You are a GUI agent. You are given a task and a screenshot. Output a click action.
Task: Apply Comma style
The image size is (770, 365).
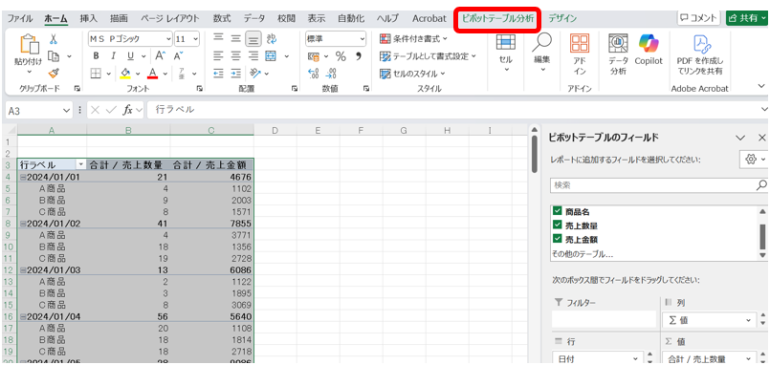click(358, 56)
